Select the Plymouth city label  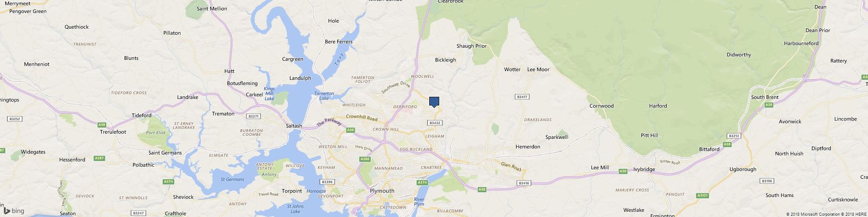[x=382, y=191]
